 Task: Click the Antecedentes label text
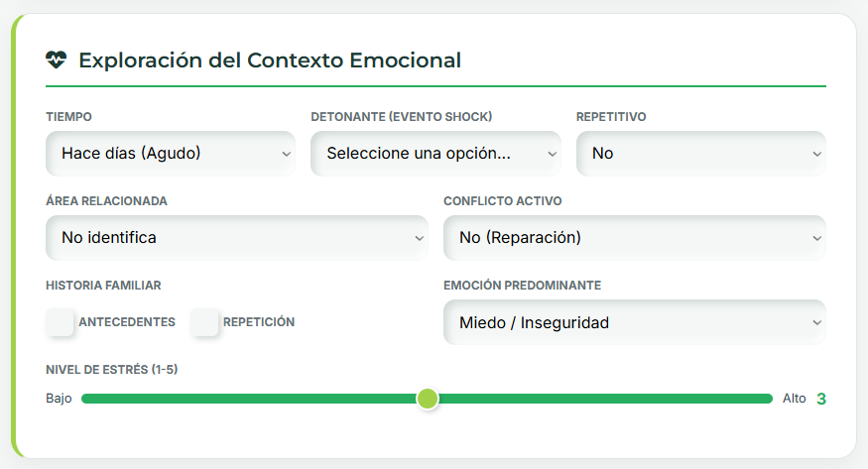pos(127,322)
